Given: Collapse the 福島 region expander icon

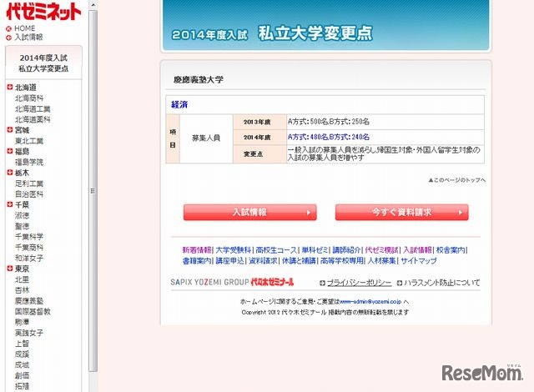Looking at the screenshot, I should [10, 151].
